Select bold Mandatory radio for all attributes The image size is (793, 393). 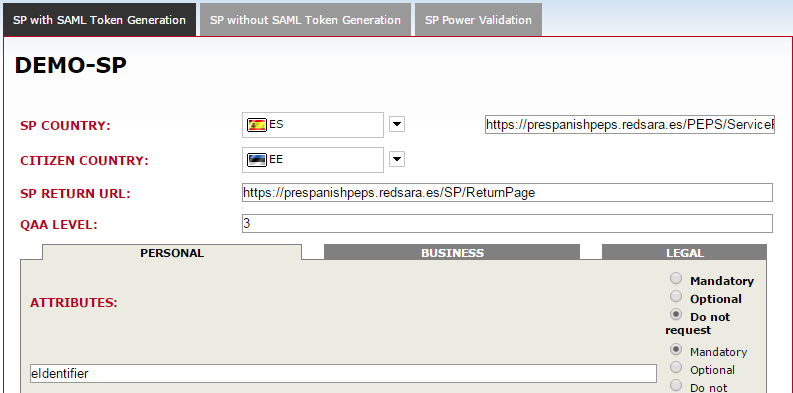click(x=676, y=278)
